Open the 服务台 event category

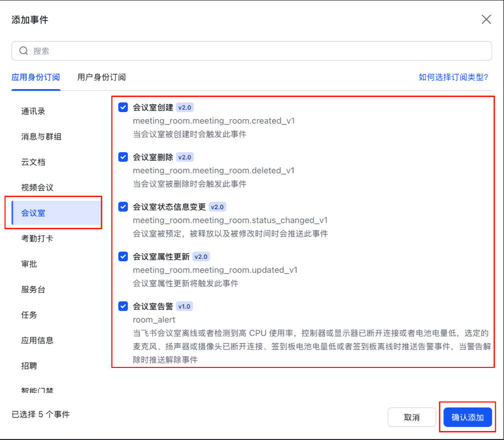tap(33, 289)
